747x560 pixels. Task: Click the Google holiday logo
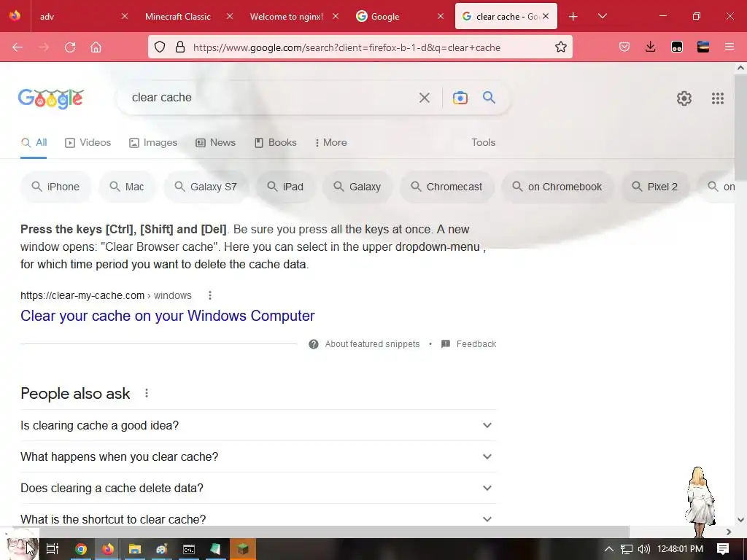point(51,99)
